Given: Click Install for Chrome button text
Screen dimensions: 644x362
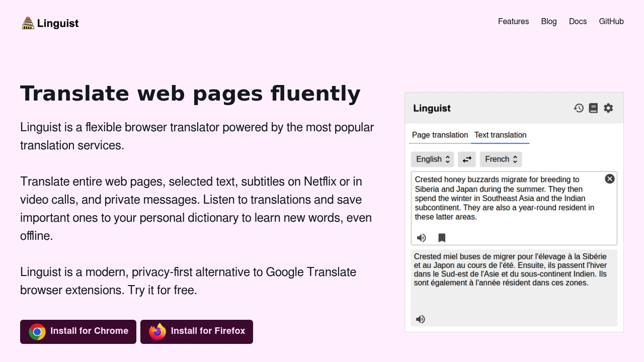Looking at the screenshot, I should [x=90, y=331].
